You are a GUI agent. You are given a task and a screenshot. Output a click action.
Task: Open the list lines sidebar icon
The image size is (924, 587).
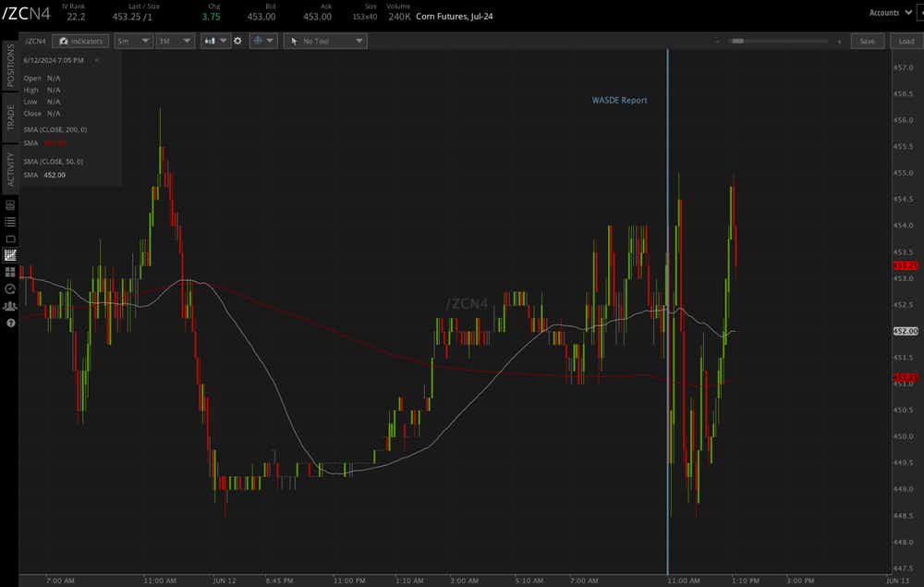point(10,222)
